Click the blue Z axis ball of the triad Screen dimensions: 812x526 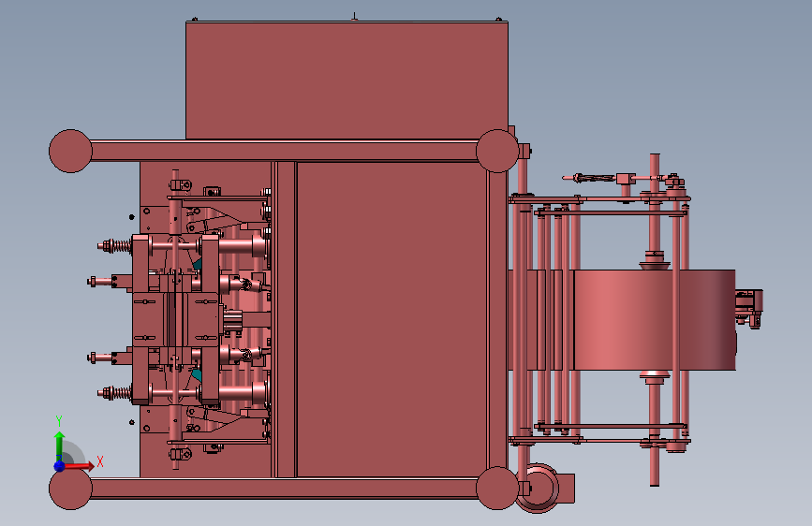click(60, 466)
